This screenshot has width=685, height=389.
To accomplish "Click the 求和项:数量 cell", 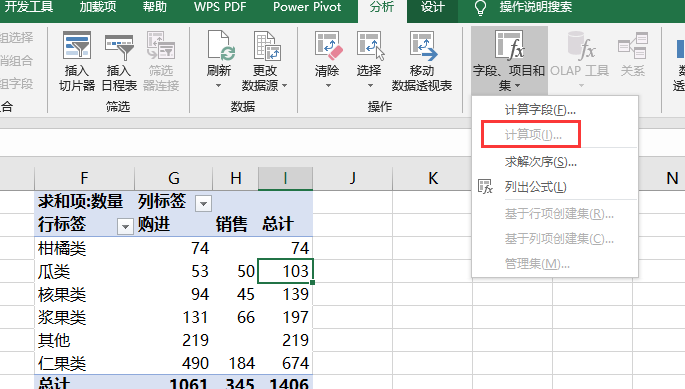I will click(x=84, y=201).
